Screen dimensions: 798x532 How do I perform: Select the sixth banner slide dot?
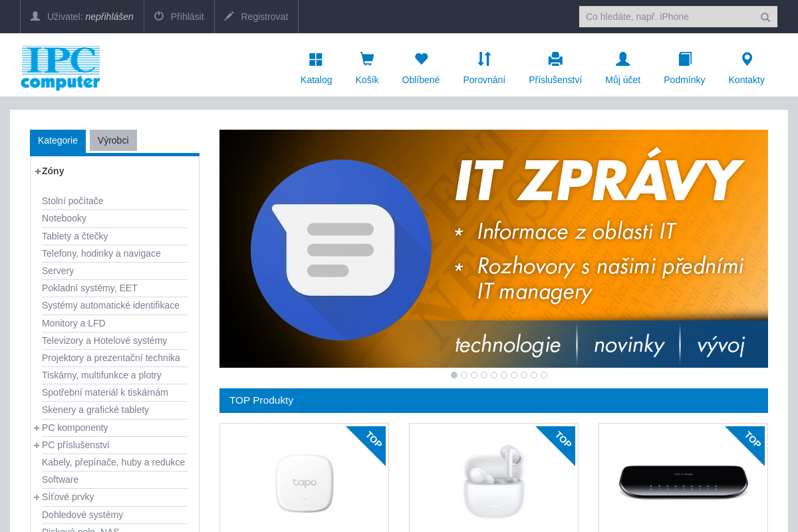tap(504, 375)
